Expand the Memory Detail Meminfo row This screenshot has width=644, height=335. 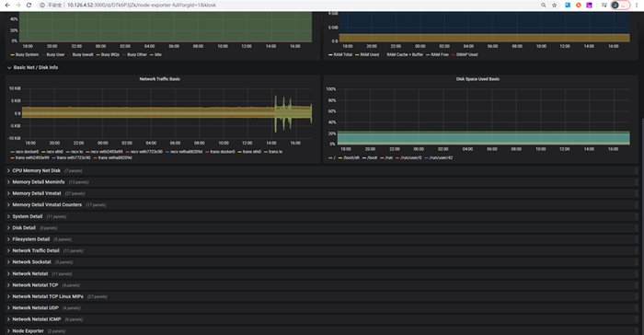coord(321,182)
